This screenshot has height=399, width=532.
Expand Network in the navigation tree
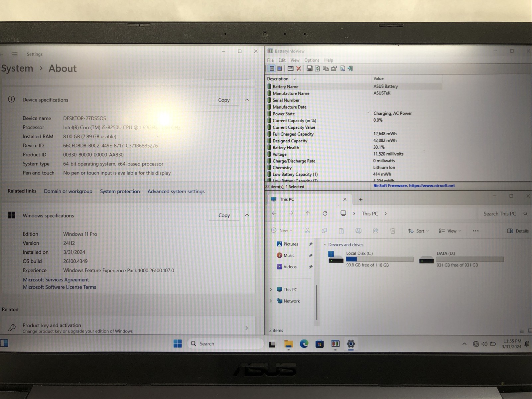pos(271,301)
